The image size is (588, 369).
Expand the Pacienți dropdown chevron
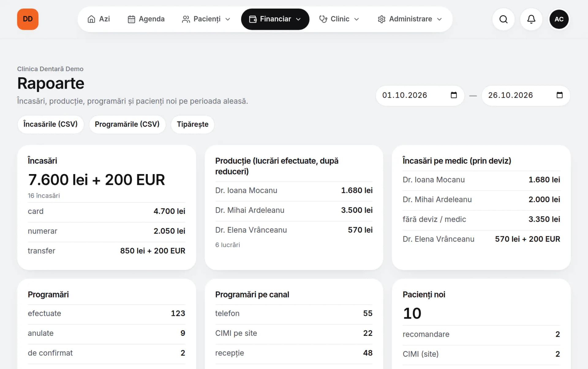(x=228, y=19)
